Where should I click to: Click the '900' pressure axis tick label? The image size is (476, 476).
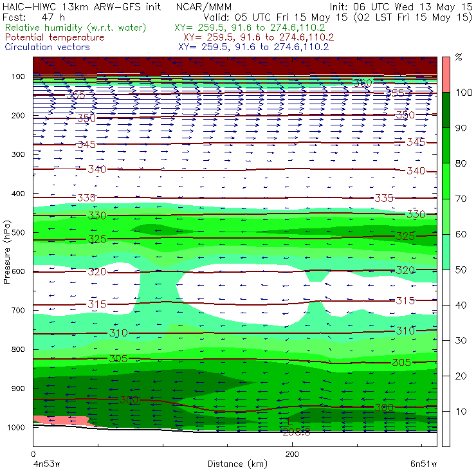click(18, 389)
